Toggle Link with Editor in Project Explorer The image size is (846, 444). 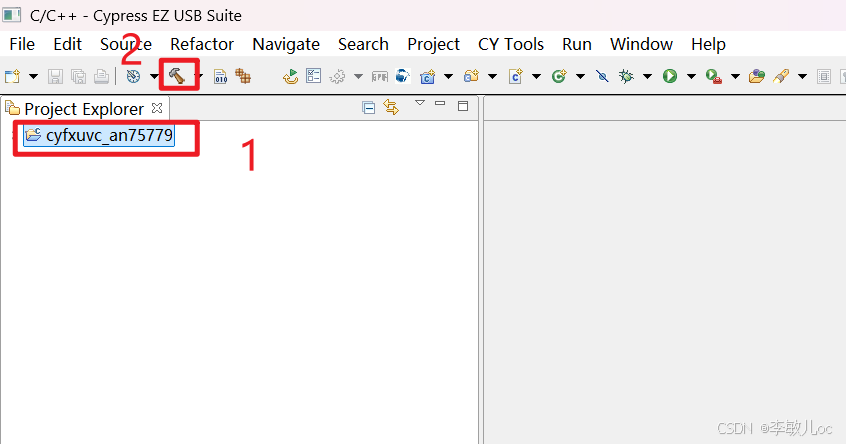click(391, 107)
